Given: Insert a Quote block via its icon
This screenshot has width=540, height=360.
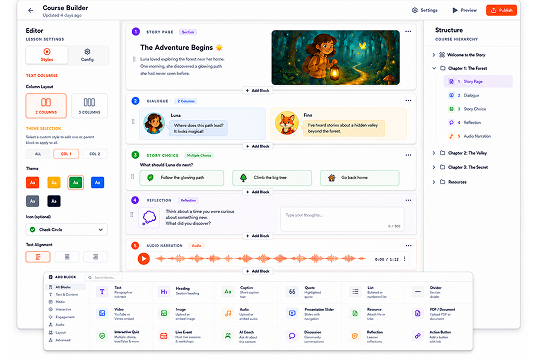Looking at the screenshot, I should click(292, 292).
